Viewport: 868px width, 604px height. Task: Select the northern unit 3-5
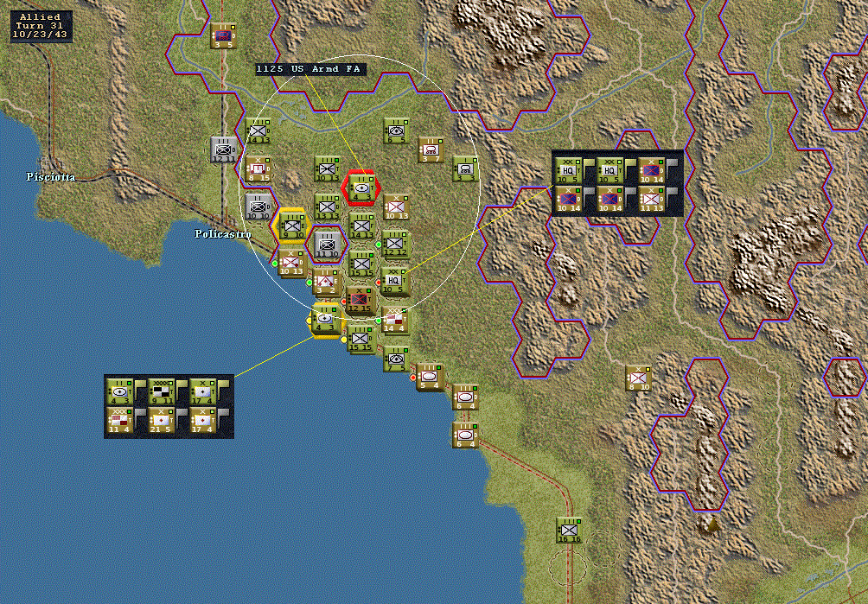pos(223,35)
